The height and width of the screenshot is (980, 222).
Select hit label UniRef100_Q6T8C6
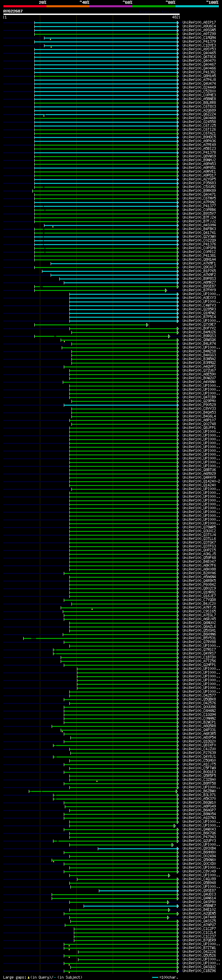pos(199,57)
